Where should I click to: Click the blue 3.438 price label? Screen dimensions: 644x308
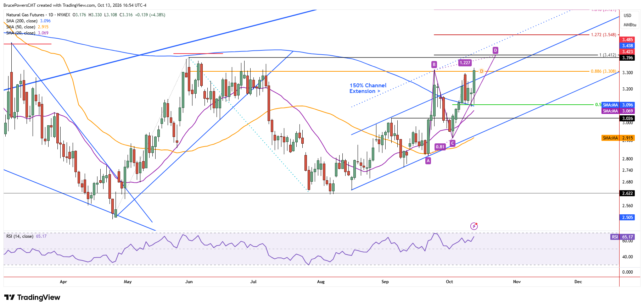pos(627,46)
